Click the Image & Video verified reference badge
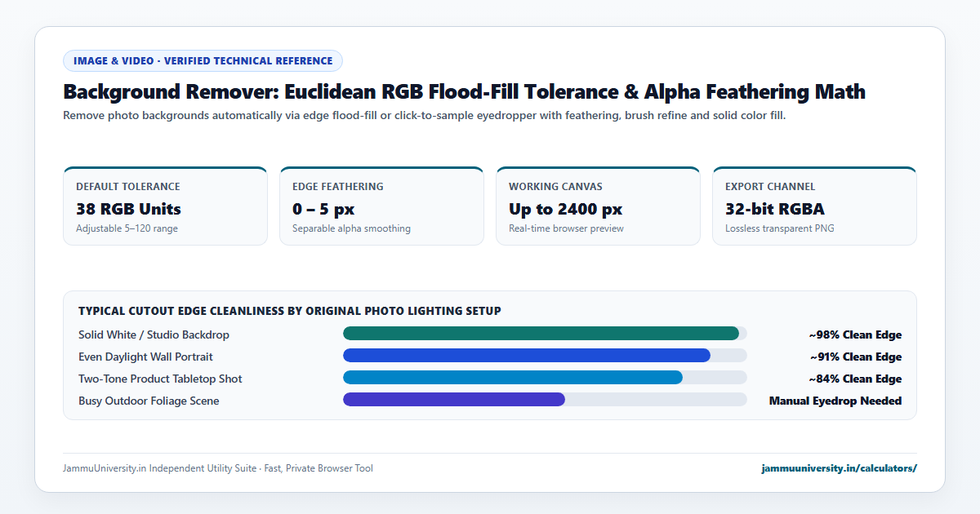Viewport: 980px width, 514px height. [x=203, y=60]
